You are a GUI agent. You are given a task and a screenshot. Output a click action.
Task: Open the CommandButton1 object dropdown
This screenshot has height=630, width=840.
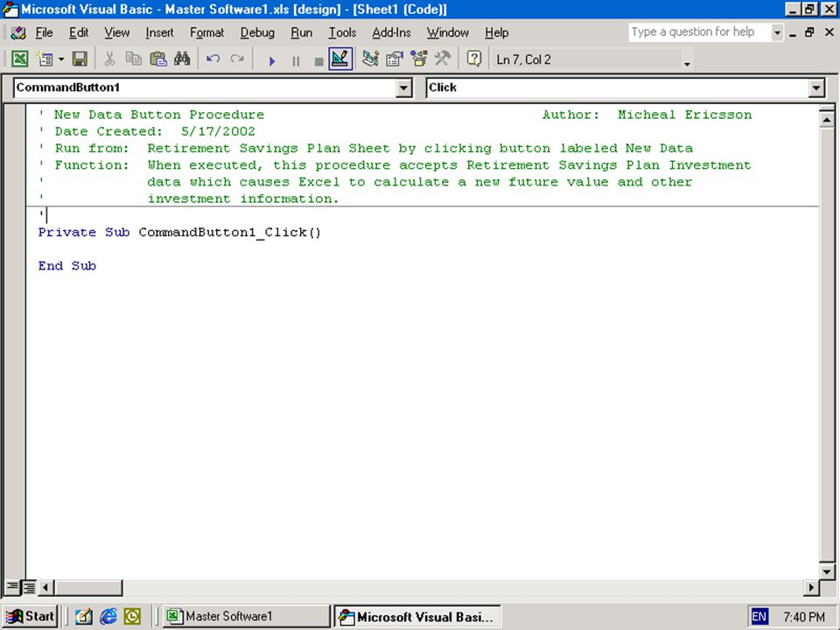(x=404, y=87)
